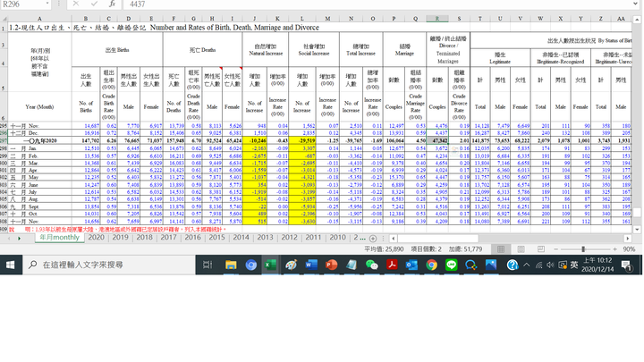Click the Insert Function fx icon
The width and height of the screenshot is (644, 362).
(112, 4)
